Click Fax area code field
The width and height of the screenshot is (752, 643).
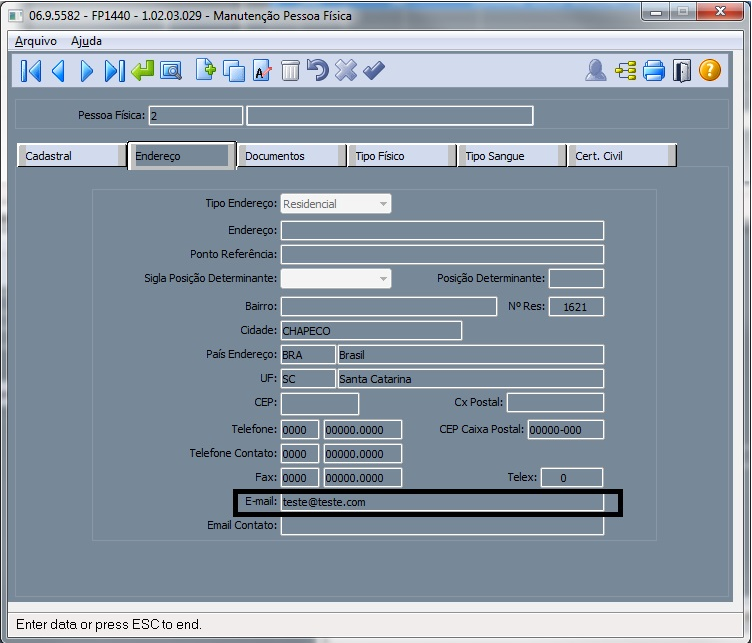(300, 478)
